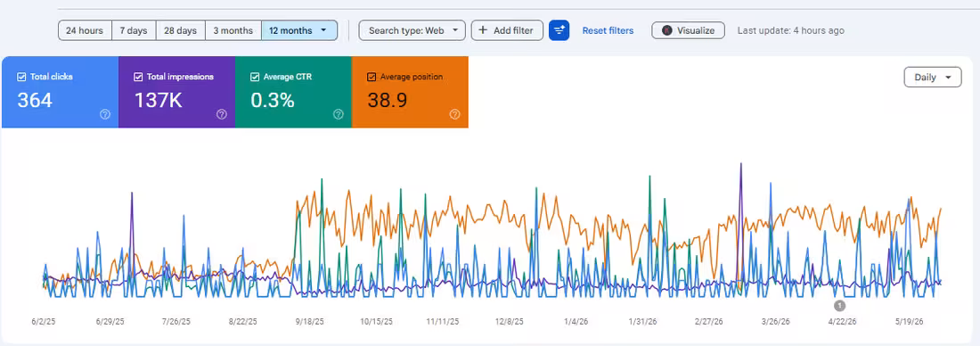Screen dimensions: 980x346
Task: Select the 28 days date range
Action: pyautogui.click(x=180, y=30)
